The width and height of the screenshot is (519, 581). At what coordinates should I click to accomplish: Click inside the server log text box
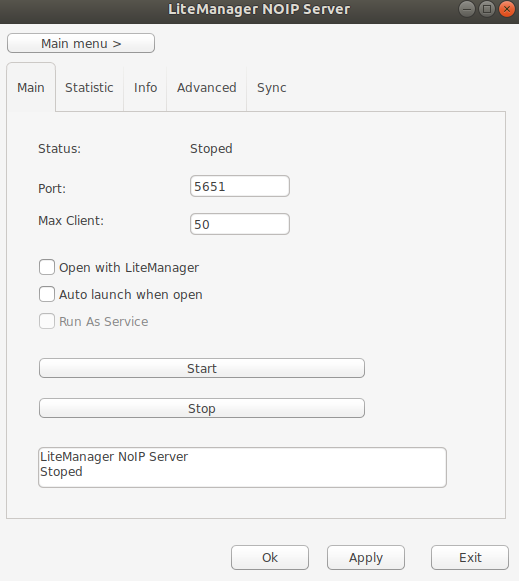tap(242, 467)
